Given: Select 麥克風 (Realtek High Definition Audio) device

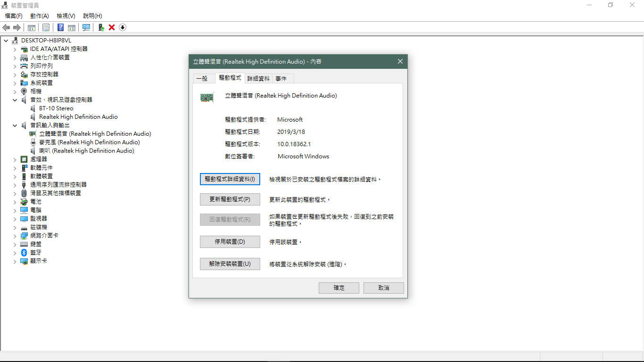Looking at the screenshot, I should click(x=89, y=142).
